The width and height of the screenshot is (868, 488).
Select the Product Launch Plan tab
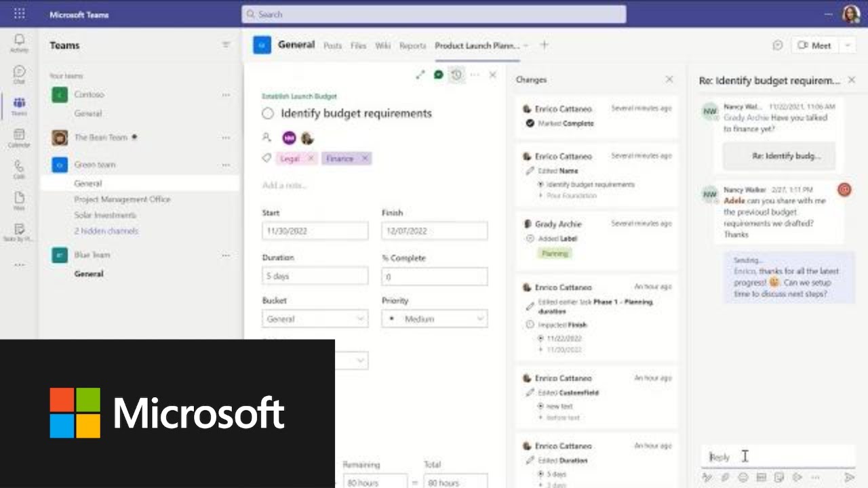(x=477, y=45)
